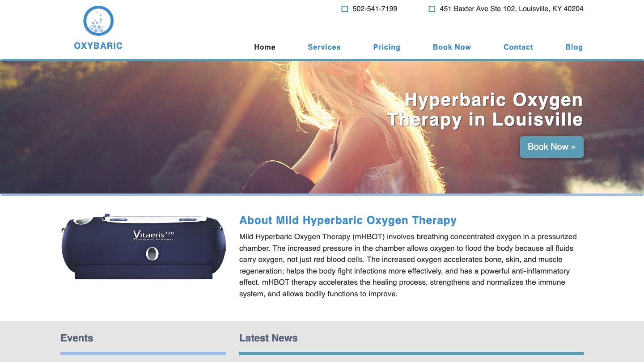The image size is (644, 362).
Task: Open the Contact navigation entry
Action: point(518,47)
